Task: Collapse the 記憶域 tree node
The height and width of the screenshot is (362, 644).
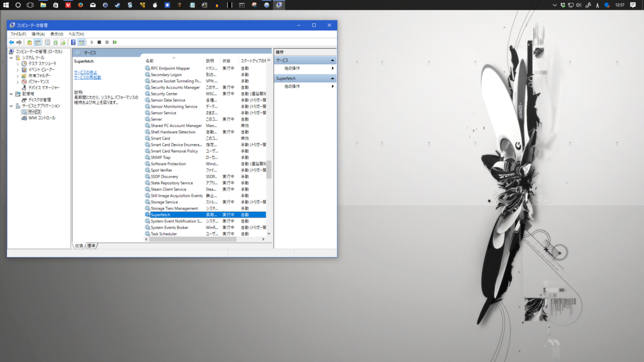Action: coord(11,94)
